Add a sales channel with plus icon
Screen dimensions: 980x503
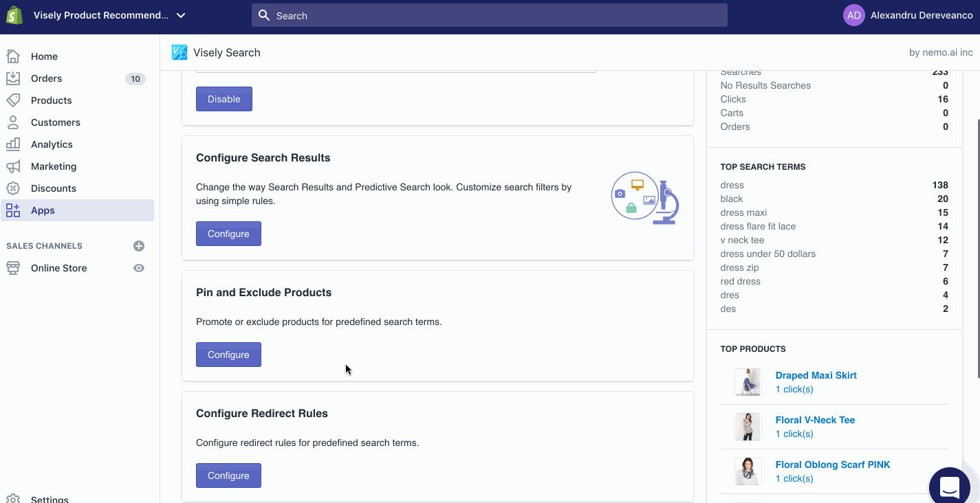(139, 246)
